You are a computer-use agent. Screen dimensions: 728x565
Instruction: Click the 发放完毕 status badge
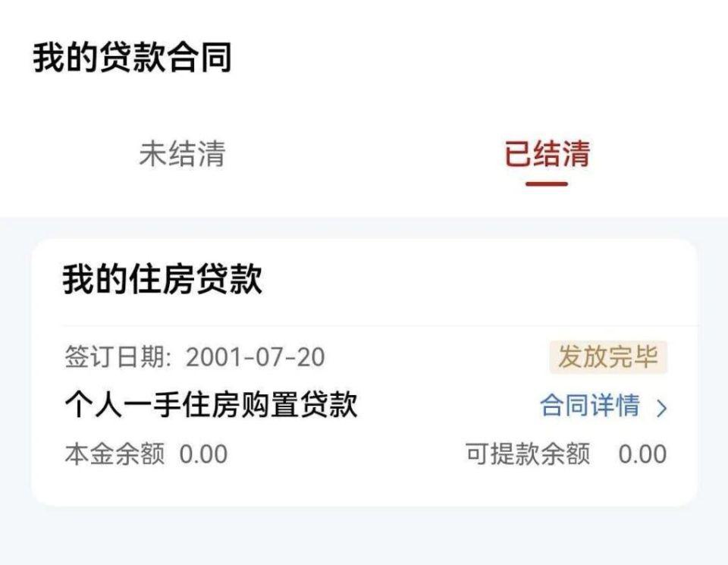tap(608, 357)
